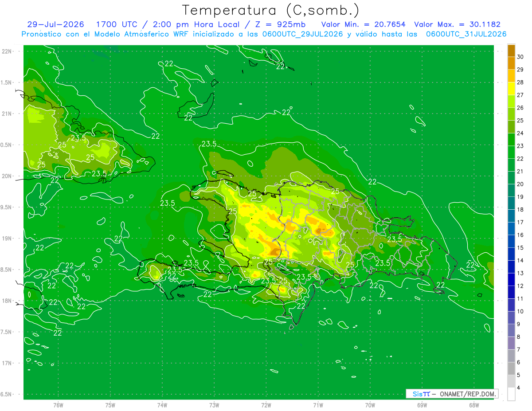
Task: Click 'Valor Min. = 20.7654' value
Action: click(x=363, y=24)
